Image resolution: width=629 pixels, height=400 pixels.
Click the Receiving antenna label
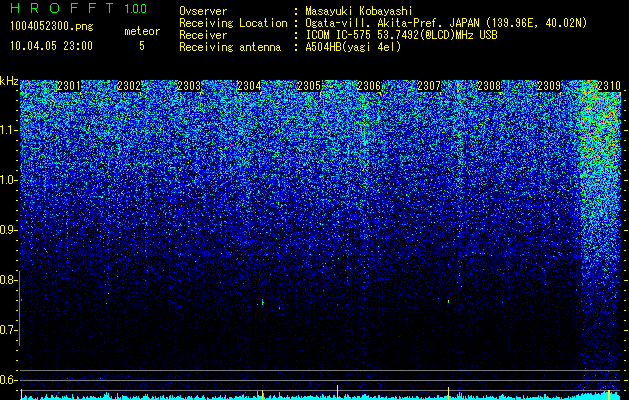[230, 47]
